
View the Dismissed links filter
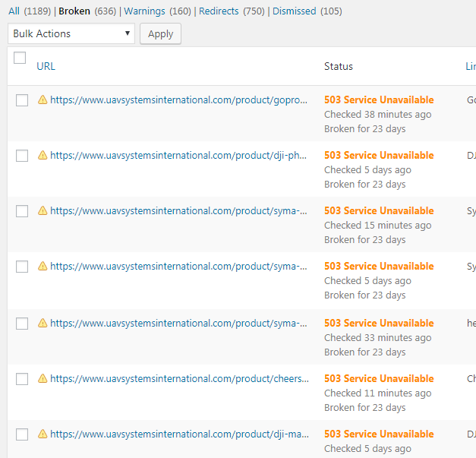click(x=294, y=11)
